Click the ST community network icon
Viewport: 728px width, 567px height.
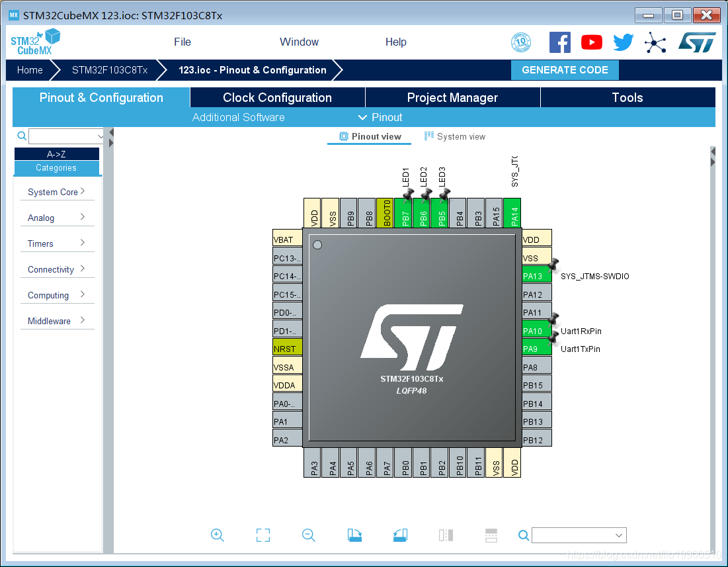[x=655, y=43]
